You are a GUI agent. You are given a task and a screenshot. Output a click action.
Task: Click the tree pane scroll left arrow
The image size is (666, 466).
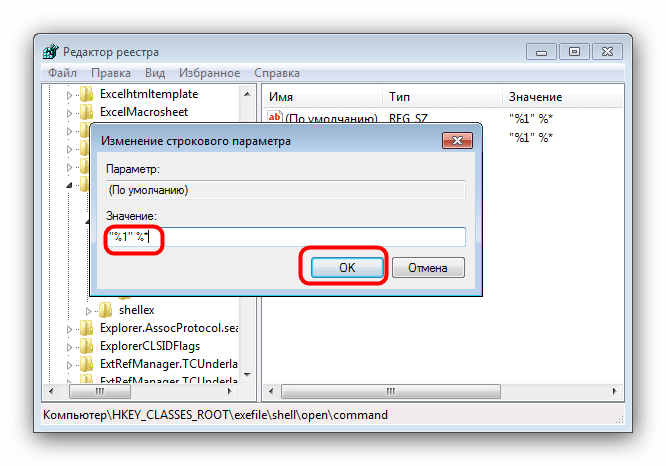(x=51, y=391)
